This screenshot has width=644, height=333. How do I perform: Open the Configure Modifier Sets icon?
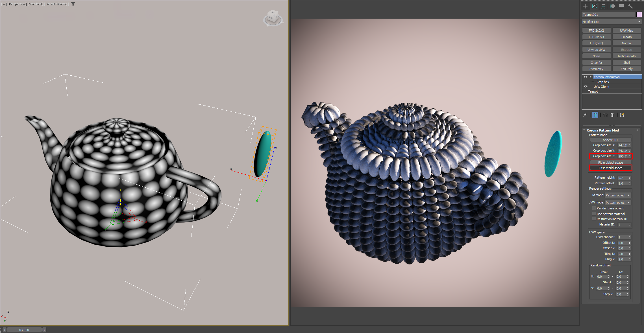[x=622, y=115]
